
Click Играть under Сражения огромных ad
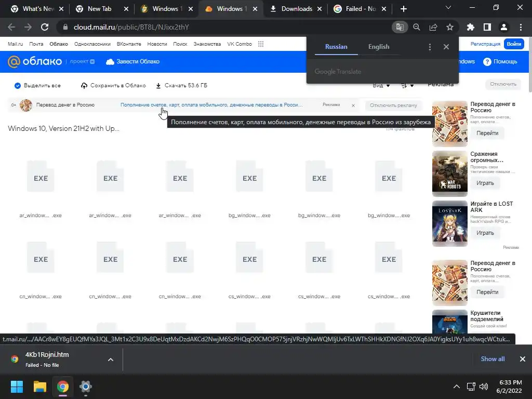(x=485, y=183)
